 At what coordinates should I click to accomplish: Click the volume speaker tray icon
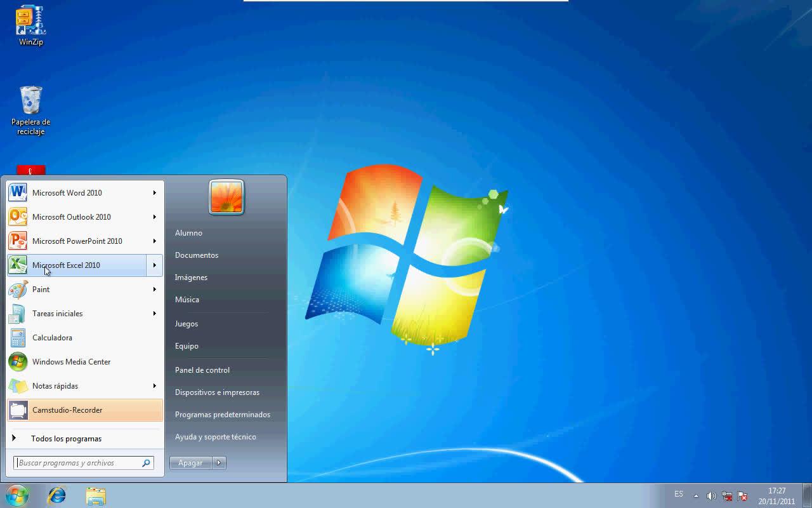(x=711, y=496)
